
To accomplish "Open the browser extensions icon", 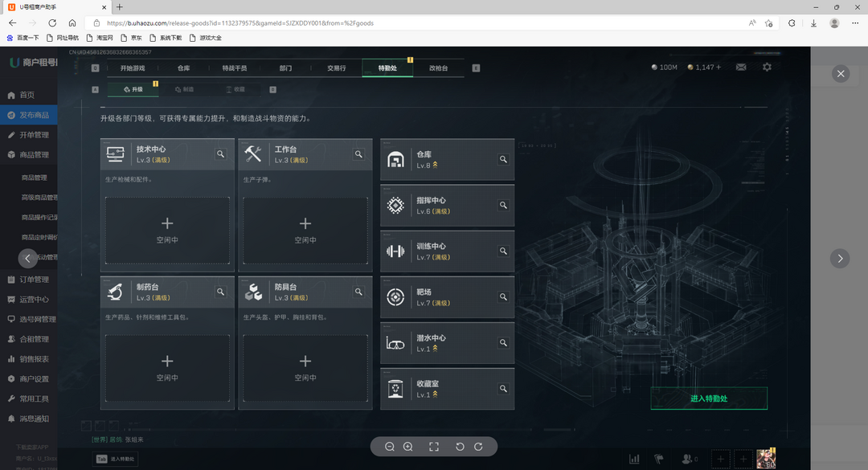I will click(x=792, y=23).
